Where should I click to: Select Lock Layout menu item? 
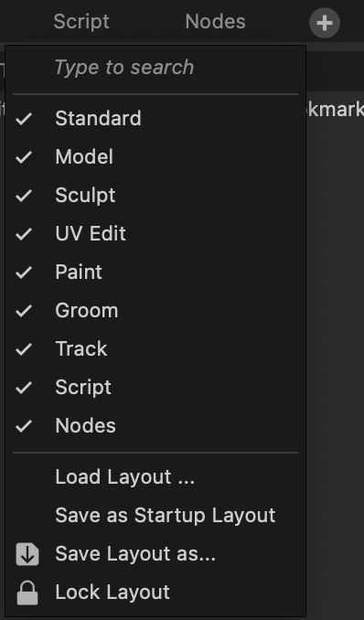(155, 593)
